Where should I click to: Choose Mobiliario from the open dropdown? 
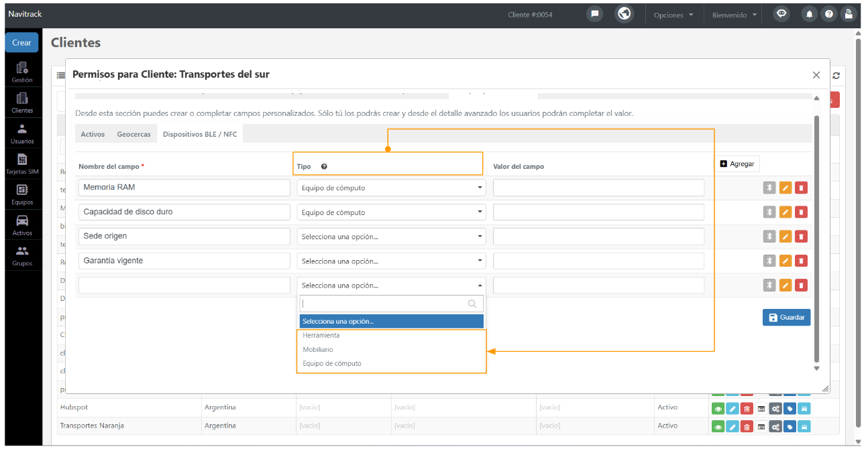pos(391,349)
